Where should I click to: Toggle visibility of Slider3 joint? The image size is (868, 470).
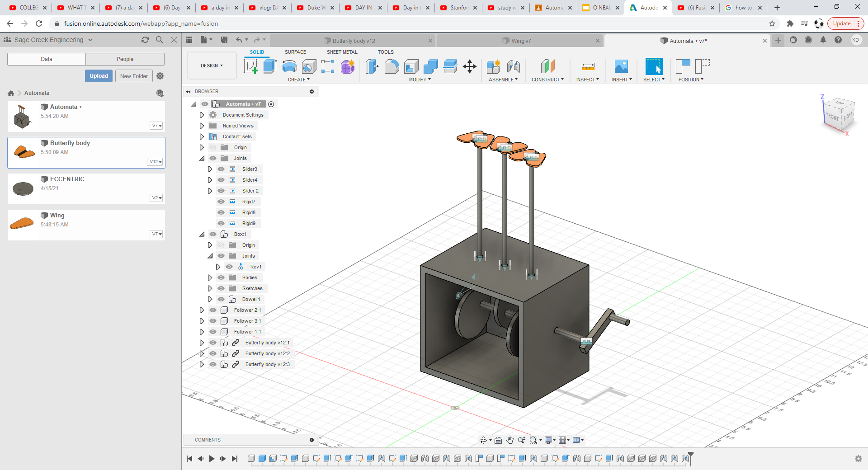[x=221, y=169]
